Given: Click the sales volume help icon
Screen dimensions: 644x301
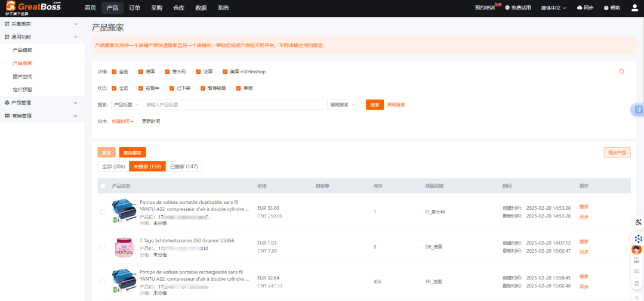Looking at the screenshot, I should click(327, 186).
